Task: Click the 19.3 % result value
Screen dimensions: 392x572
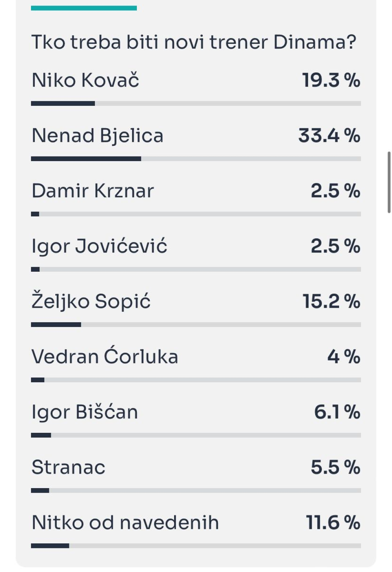Action: coord(331,80)
